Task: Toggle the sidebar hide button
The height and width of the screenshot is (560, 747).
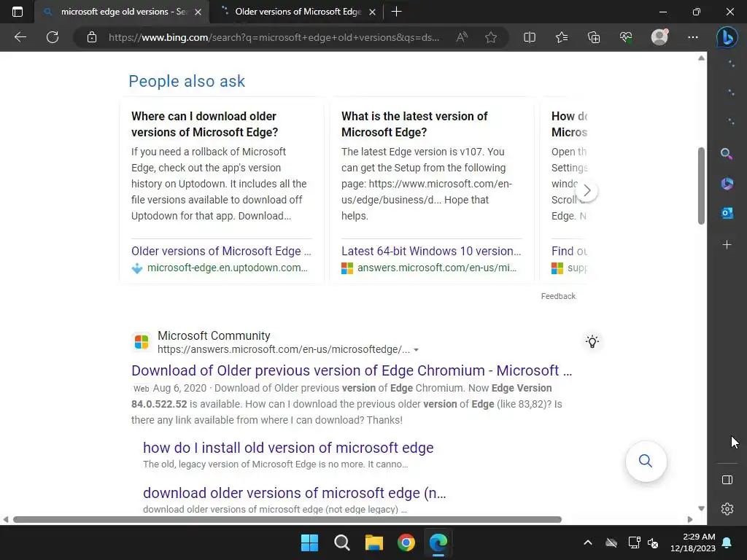Action: (727, 480)
